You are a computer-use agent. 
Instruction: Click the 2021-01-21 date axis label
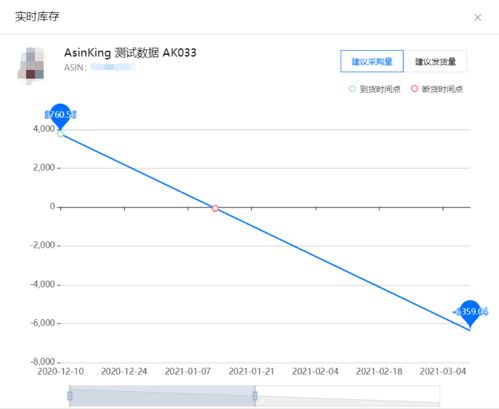click(x=251, y=371)
